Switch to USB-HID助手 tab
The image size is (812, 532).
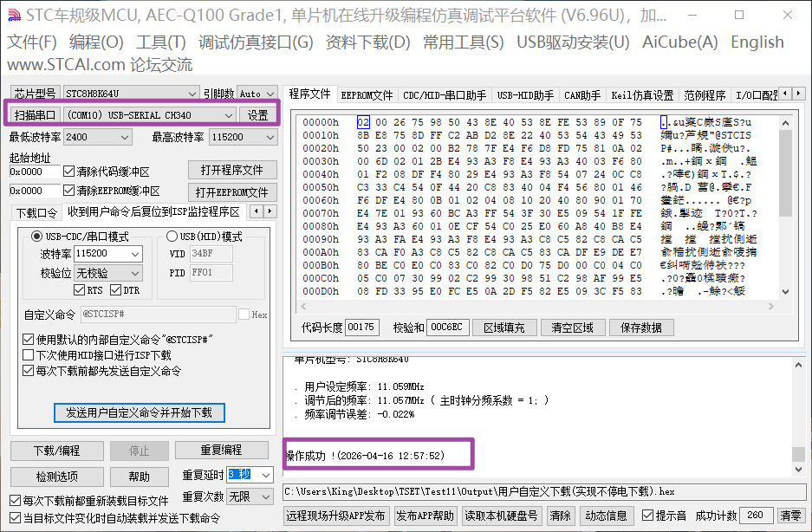(525, 95)
